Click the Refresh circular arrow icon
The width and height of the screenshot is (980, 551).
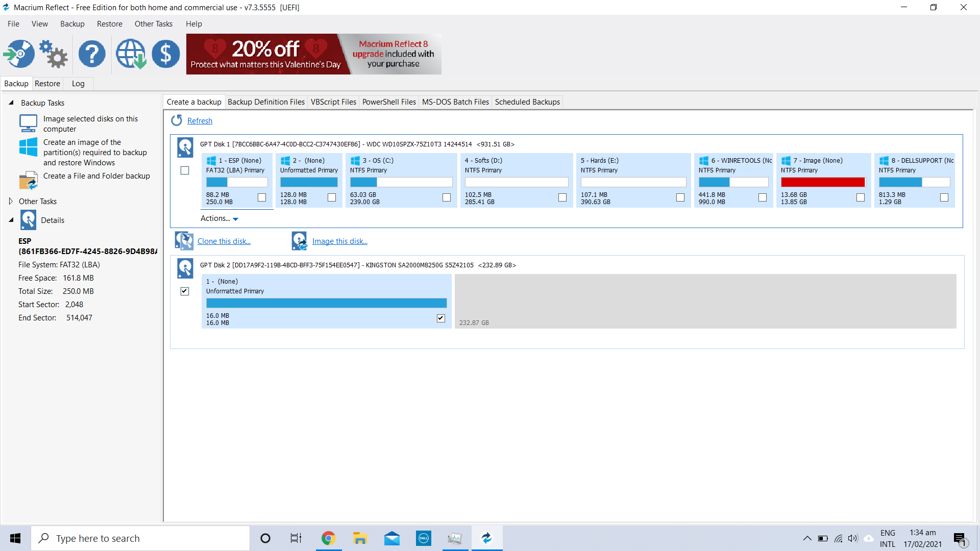point(177,120)
